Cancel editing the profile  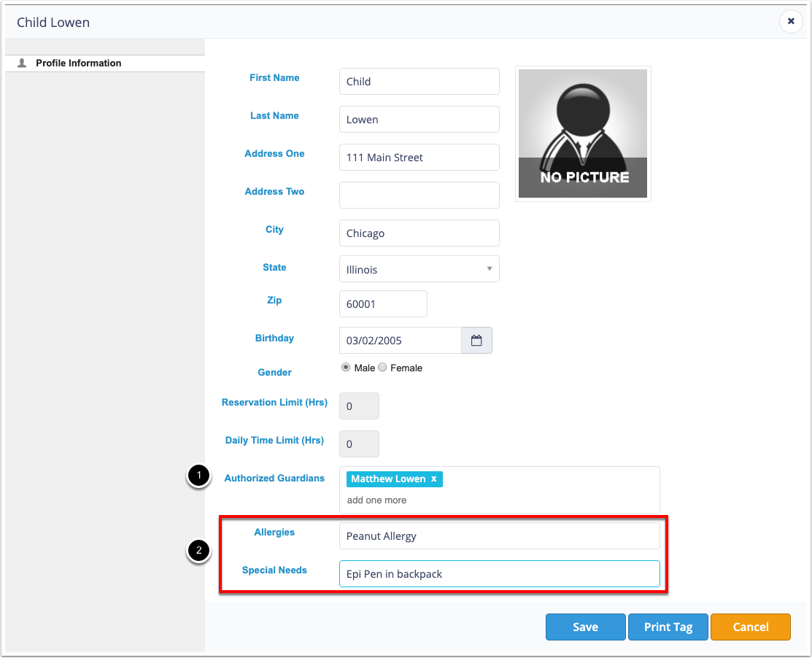[x=751, y=627]
